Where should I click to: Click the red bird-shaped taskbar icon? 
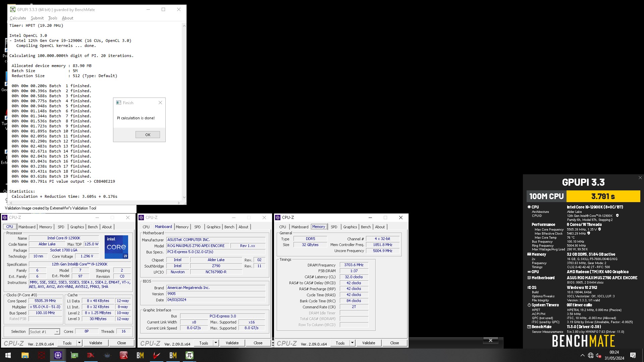coord(157,355)
